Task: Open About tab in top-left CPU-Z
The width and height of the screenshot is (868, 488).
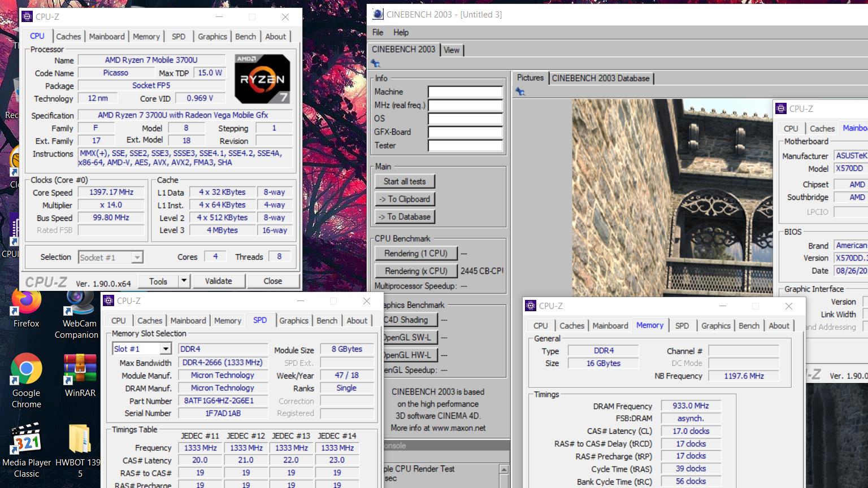Action: coord(276,36)
